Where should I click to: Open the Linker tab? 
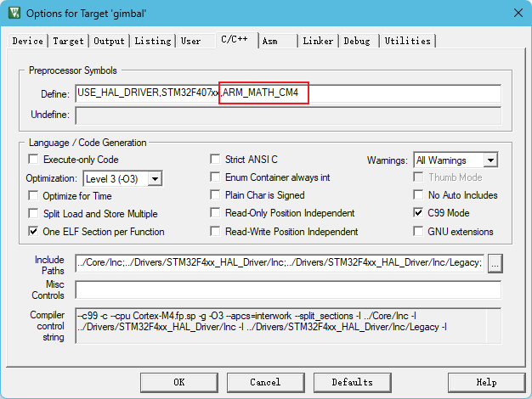click(318, 41)
